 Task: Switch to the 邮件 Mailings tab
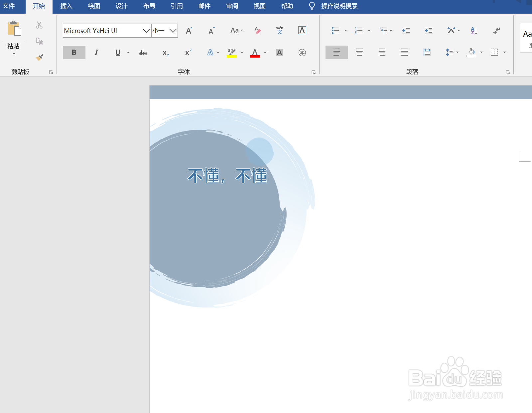point(204,6)
